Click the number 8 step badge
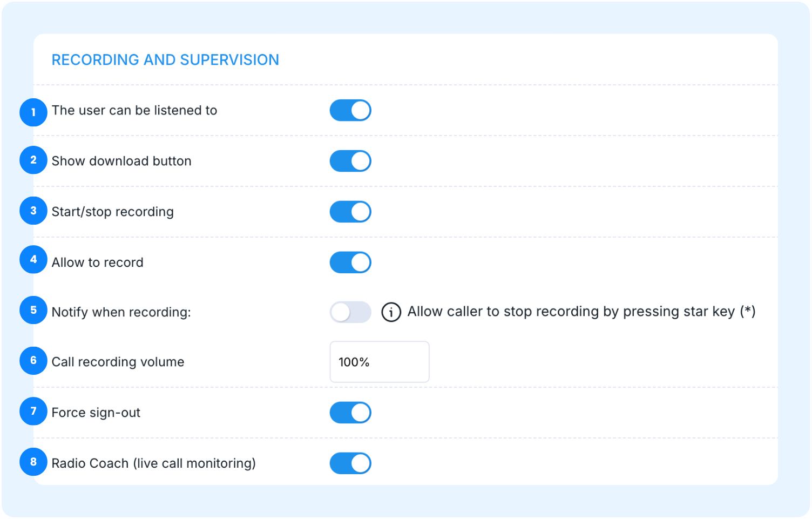Viewport: 812px width, 519px height. [x=33, y=462]
